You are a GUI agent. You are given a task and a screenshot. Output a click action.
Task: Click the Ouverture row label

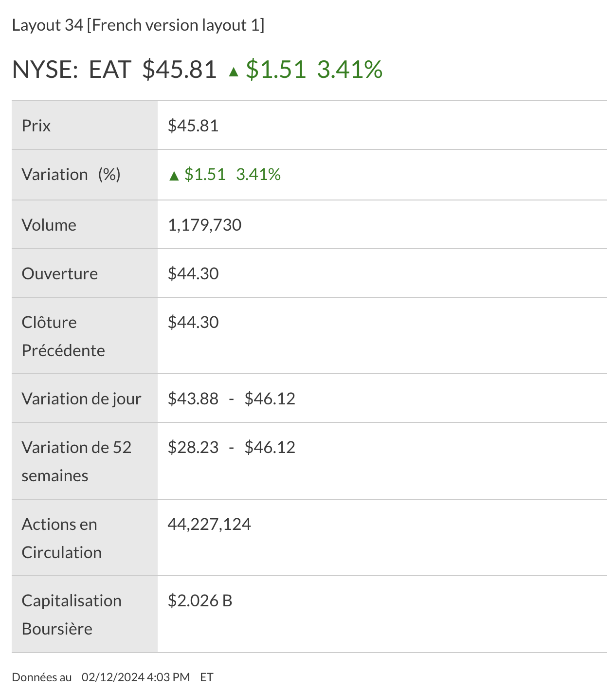tap(60, 274)
